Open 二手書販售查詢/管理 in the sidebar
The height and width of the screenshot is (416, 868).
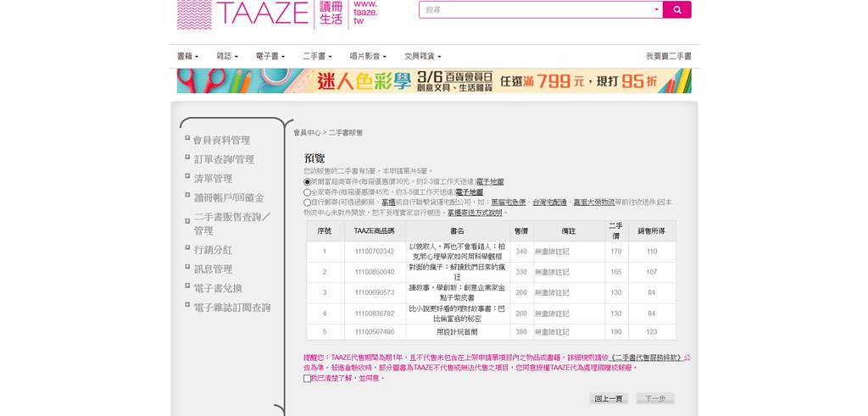[232, 224]
